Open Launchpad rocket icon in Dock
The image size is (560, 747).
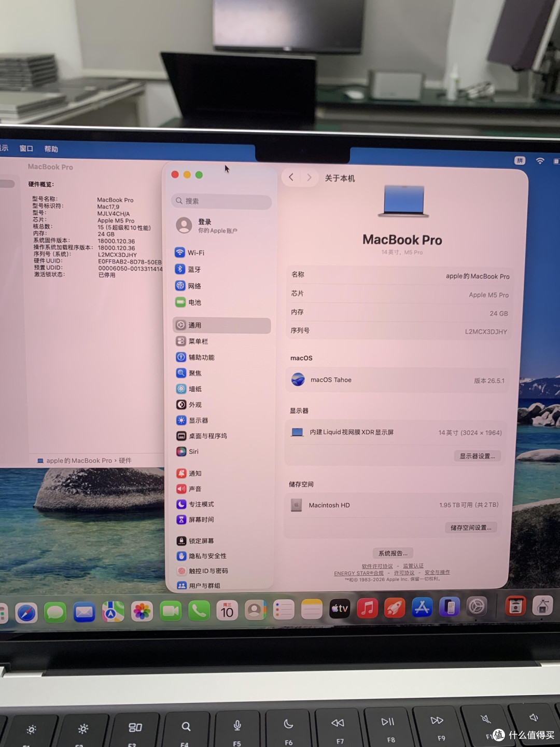click(395, 607)
